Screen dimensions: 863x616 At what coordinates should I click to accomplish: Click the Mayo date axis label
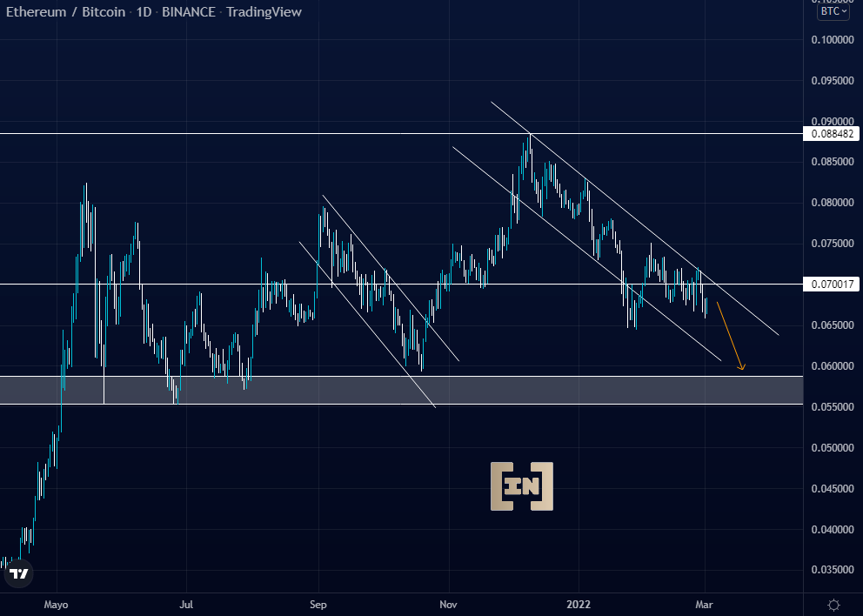click(57, 605)
